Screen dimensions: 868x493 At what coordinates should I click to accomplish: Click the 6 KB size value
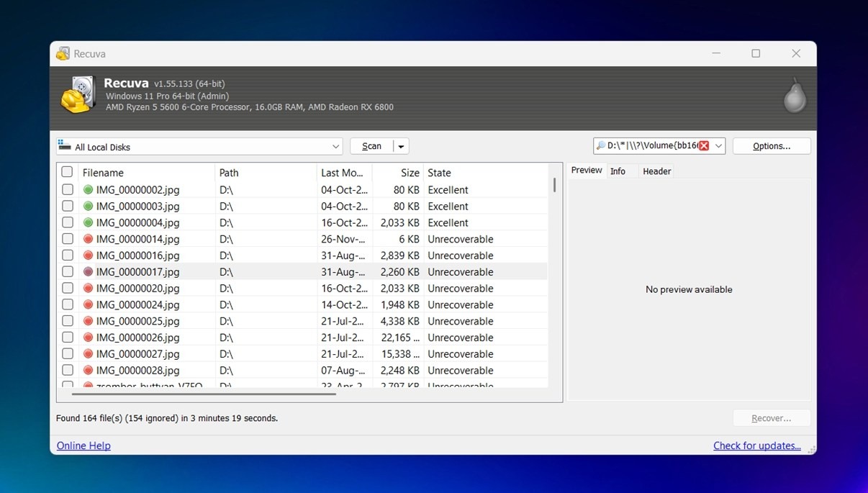pyautogui.click(x=409, y=239)
